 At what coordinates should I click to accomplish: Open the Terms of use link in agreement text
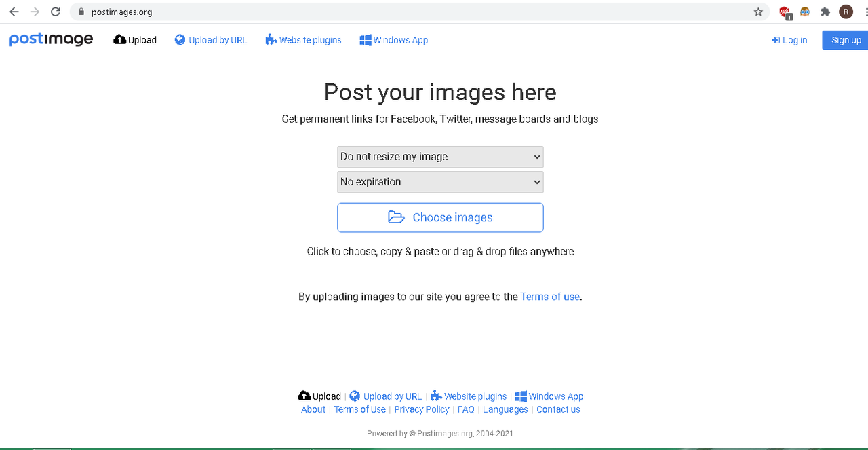(550, 297)
